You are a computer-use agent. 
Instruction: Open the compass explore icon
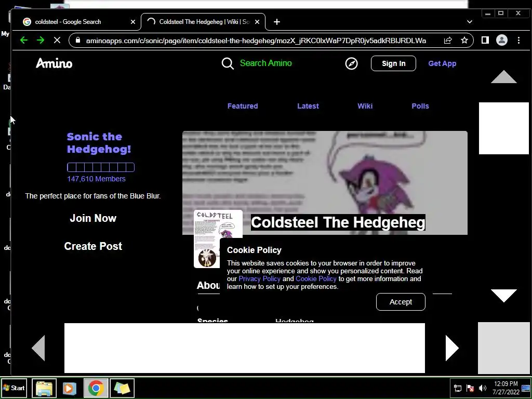point(352,63)
